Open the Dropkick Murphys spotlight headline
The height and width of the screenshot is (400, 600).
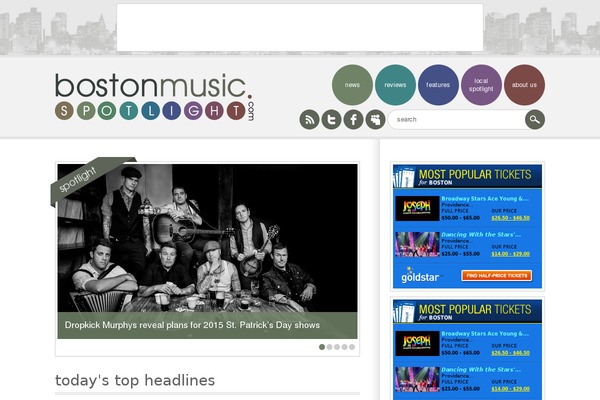click(x=192, y=325)
